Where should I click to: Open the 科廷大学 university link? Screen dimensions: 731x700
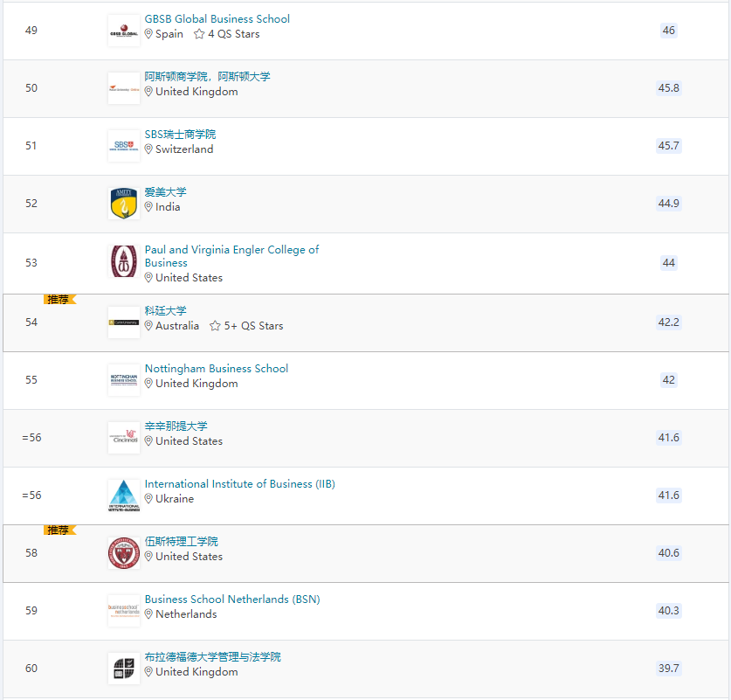[165, 310]
